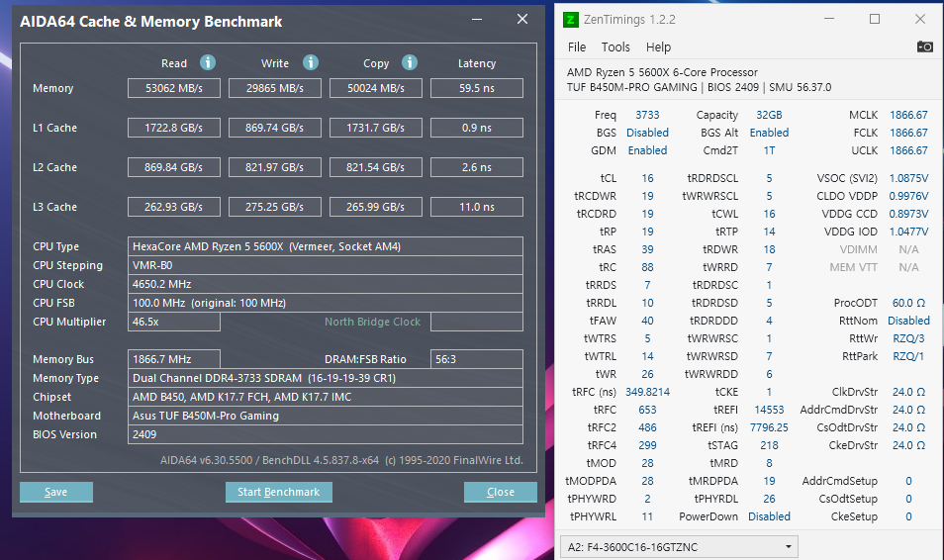Click the ZenTimings green Z app icon

point(570,20)
